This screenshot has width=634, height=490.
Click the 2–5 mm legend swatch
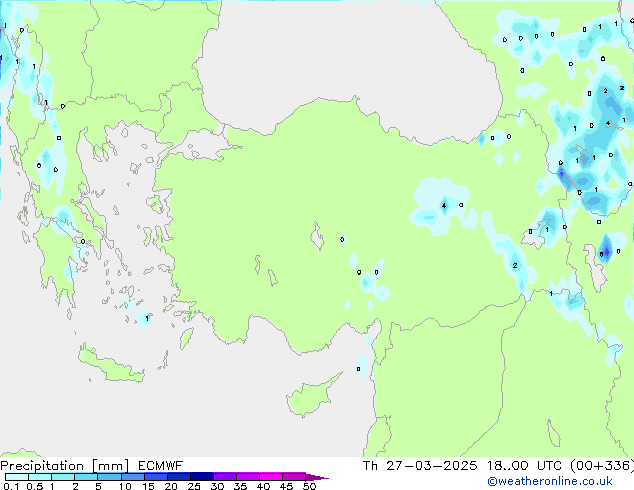pos(86,477)
